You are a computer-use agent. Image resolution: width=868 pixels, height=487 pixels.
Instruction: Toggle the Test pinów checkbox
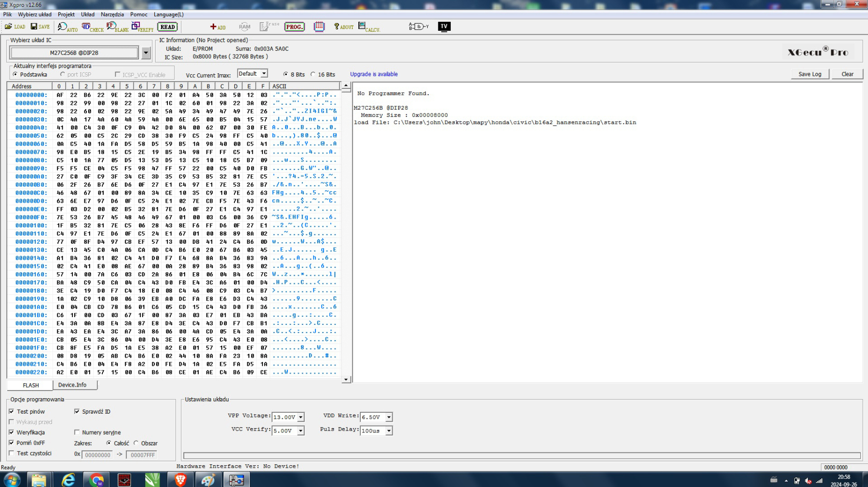click(x=12, y=412)
